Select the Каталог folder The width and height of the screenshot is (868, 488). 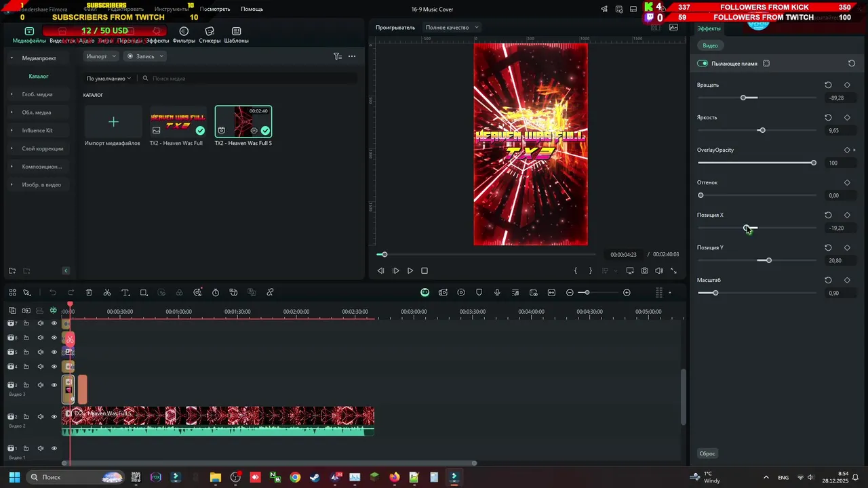point(39,77)
